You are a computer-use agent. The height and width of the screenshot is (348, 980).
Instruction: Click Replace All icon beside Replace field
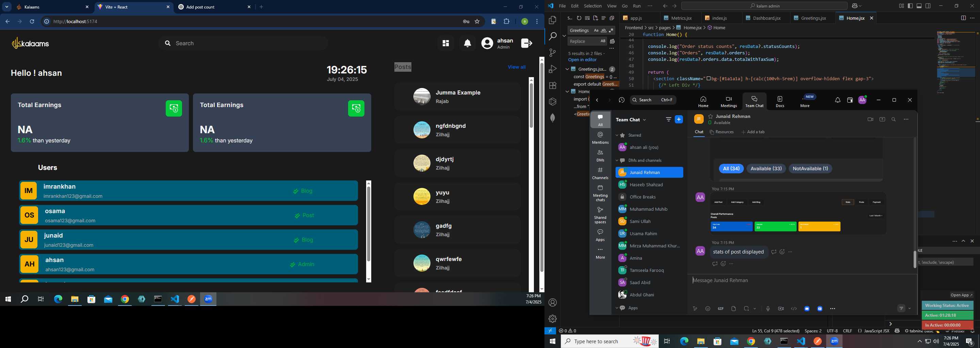(x=612, y=41)
